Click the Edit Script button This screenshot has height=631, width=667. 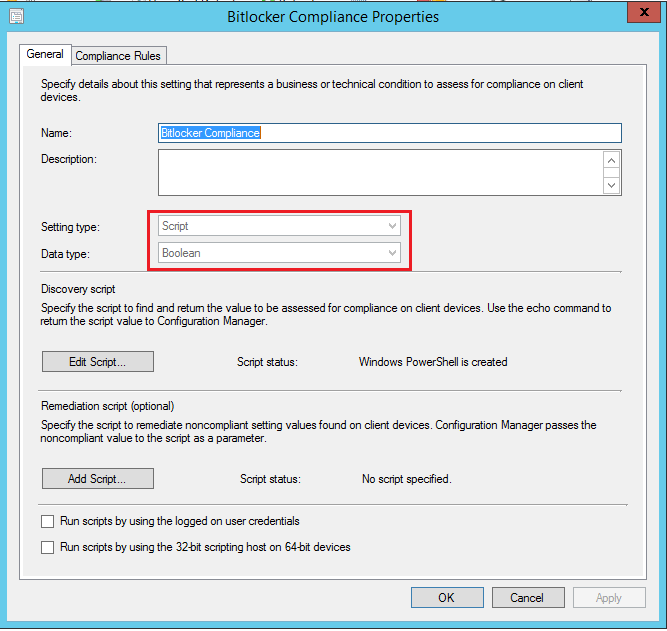(x=97, y=362)
